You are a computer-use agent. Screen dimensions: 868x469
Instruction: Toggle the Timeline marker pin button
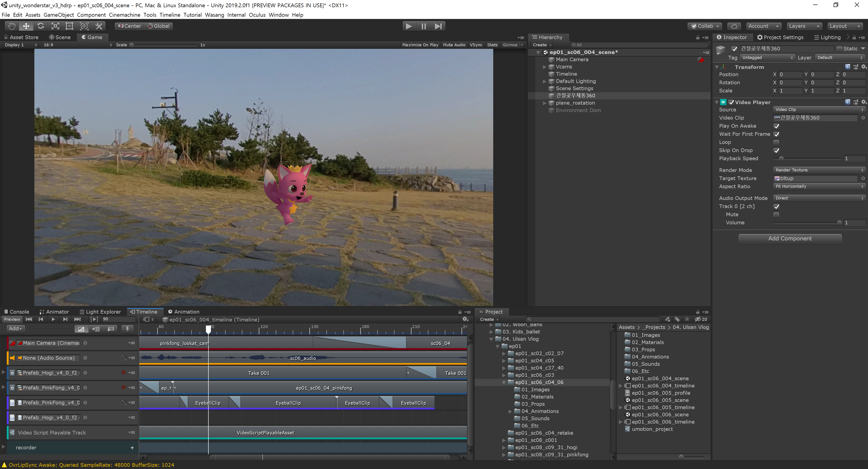pos(127,329)
